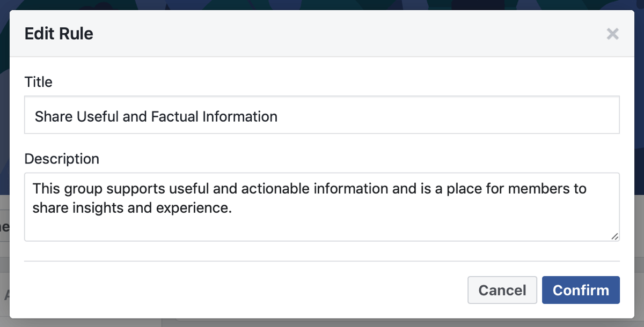Confirm the rule changes

pos(581,290)
